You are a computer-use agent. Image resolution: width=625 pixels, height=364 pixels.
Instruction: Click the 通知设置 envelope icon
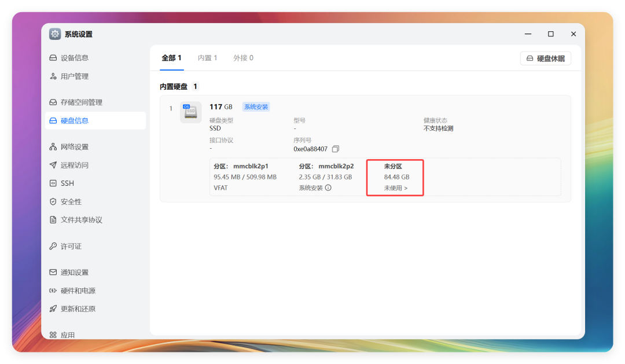point(53,273)
